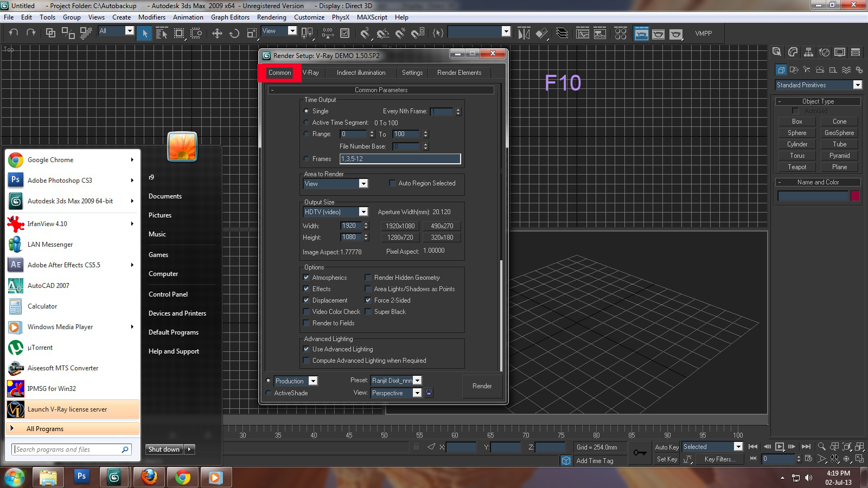The image size is (868, 488).
Task: Click the Play Animation button
Action: click(780, 447)
